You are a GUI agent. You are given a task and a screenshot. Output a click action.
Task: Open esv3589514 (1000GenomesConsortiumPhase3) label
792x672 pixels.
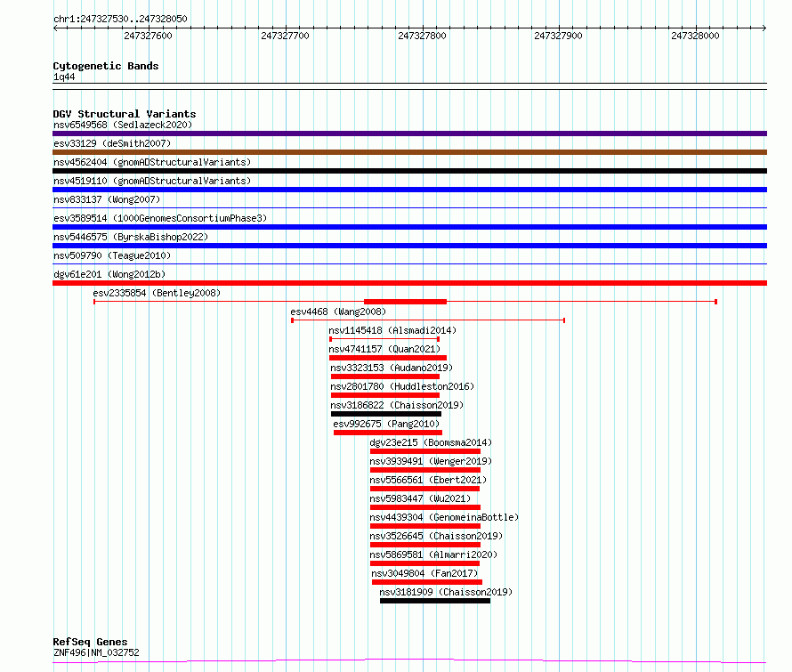coord(160,218)
